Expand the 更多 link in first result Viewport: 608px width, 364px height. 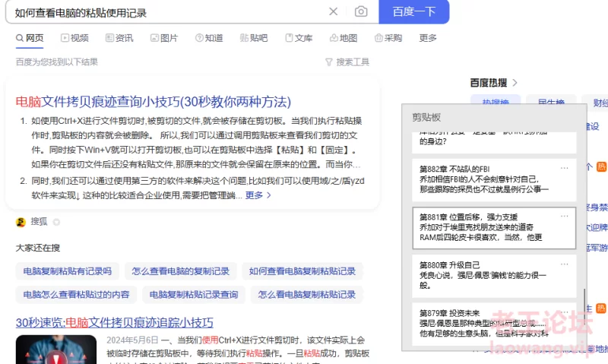click(x=258, y=195)
